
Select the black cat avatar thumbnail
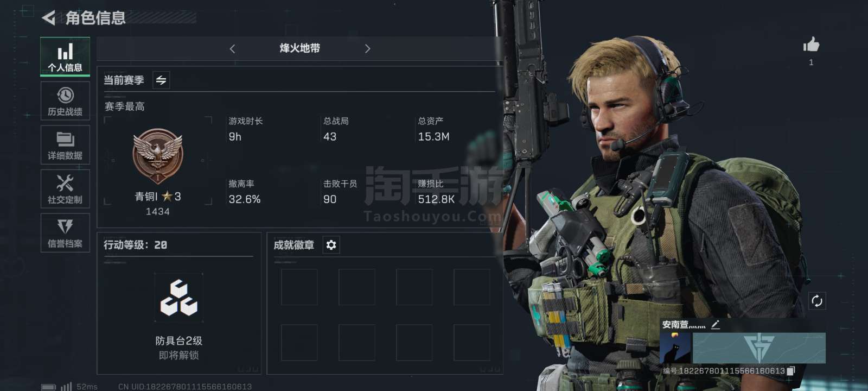[x=675, y=348]
